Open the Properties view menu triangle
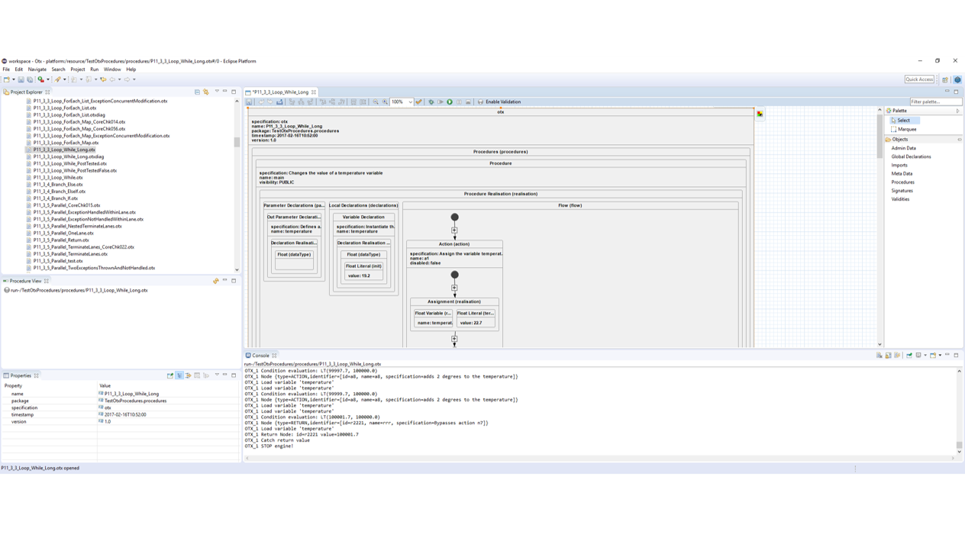The image size is (965, 560). (217, 375)
